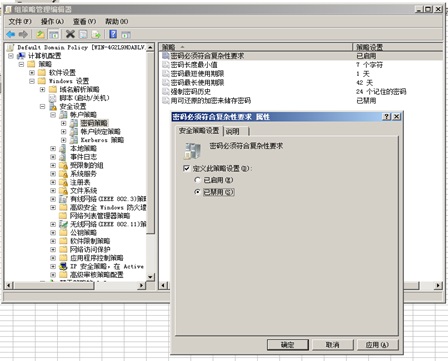The image size is (448, 361).
Task: Click the black X Delete toolbar icon
Action: [70, 34]
